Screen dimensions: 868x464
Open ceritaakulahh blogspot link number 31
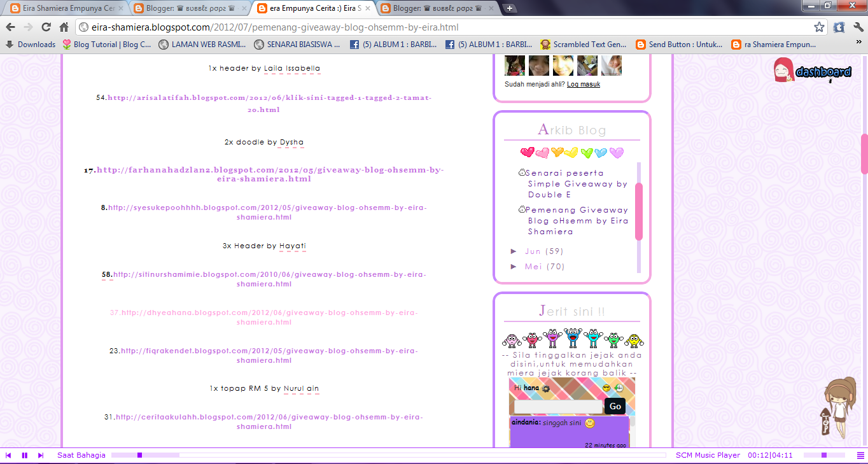269,421
